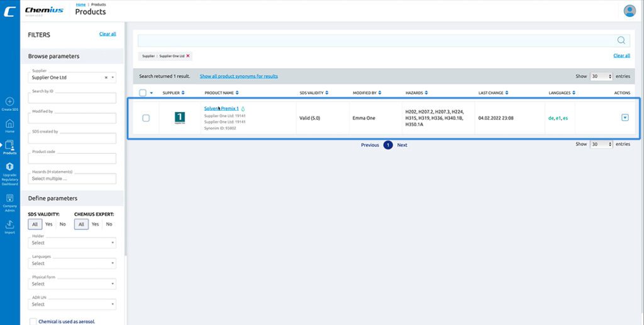
Task: Tick the Solvent Premix 1 row checkbox
Action: [x=146, y=118]
